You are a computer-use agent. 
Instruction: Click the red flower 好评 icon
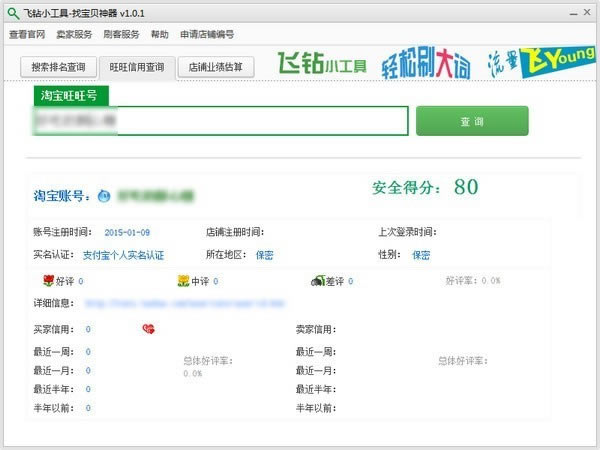(46, 281)
